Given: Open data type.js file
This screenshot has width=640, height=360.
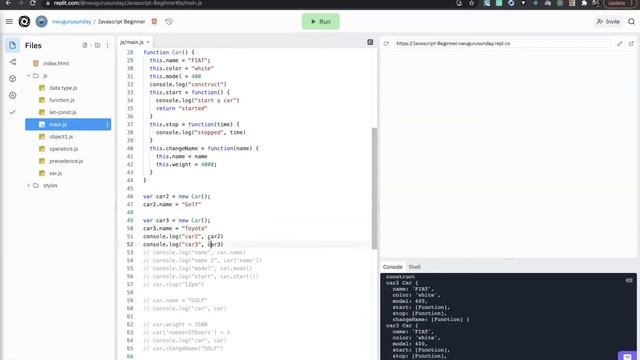Looking at the screenshot, I should 63,88.
